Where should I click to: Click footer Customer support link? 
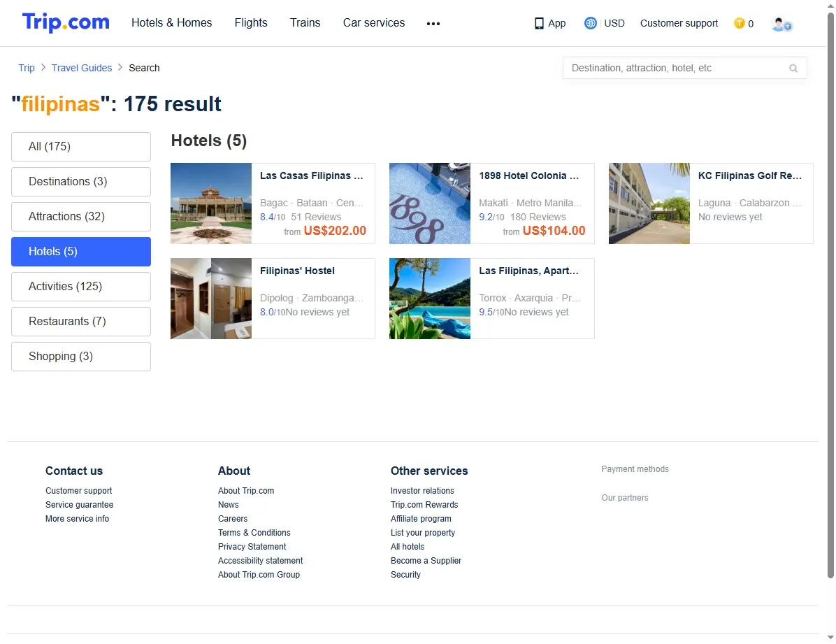pyautogui.click(x=78, y=491)
